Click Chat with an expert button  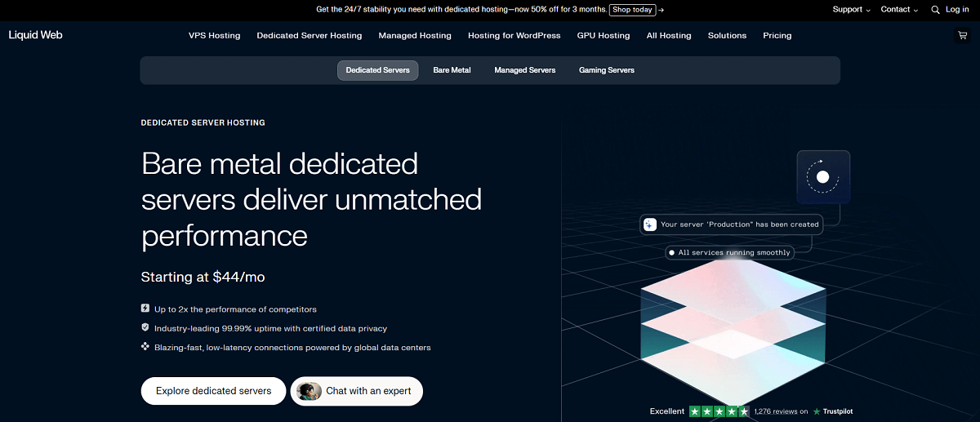(x=357, y=391)
